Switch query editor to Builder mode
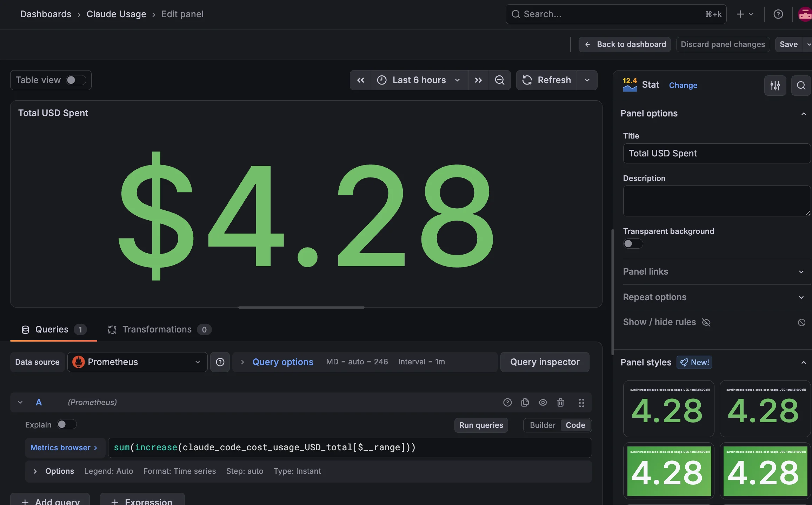The width and height of the screenshot is (812, 505). coord(543,425)
